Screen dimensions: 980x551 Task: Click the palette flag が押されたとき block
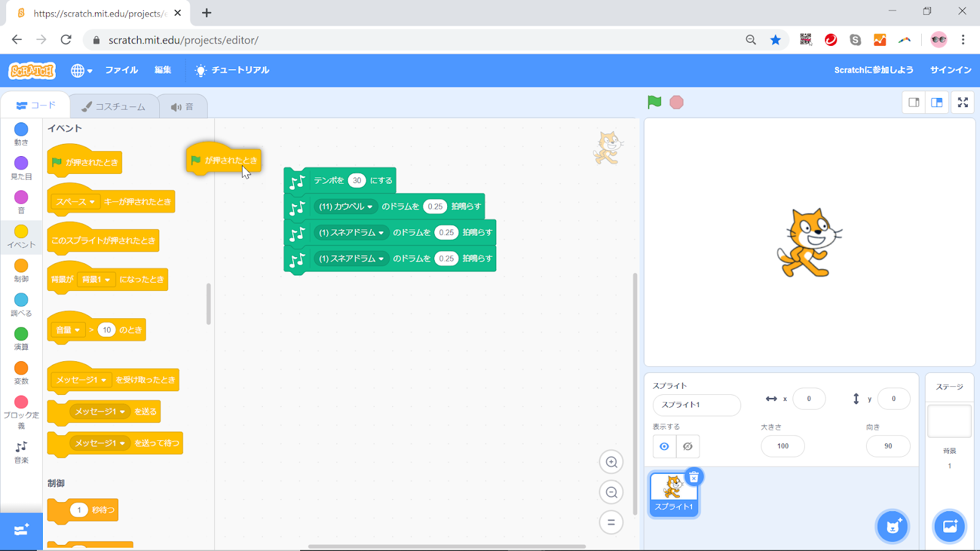(85, 162)
